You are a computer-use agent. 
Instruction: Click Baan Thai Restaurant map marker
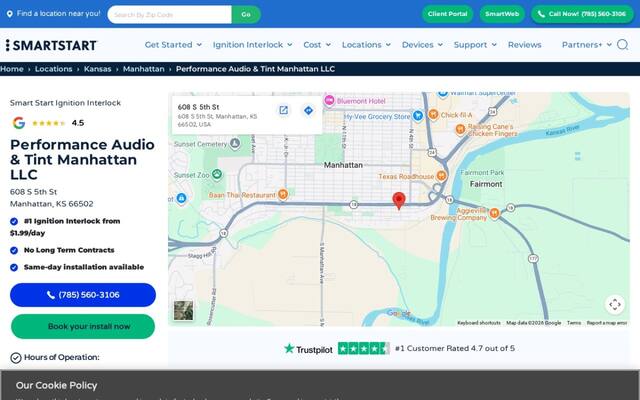[x=282, y=194]
